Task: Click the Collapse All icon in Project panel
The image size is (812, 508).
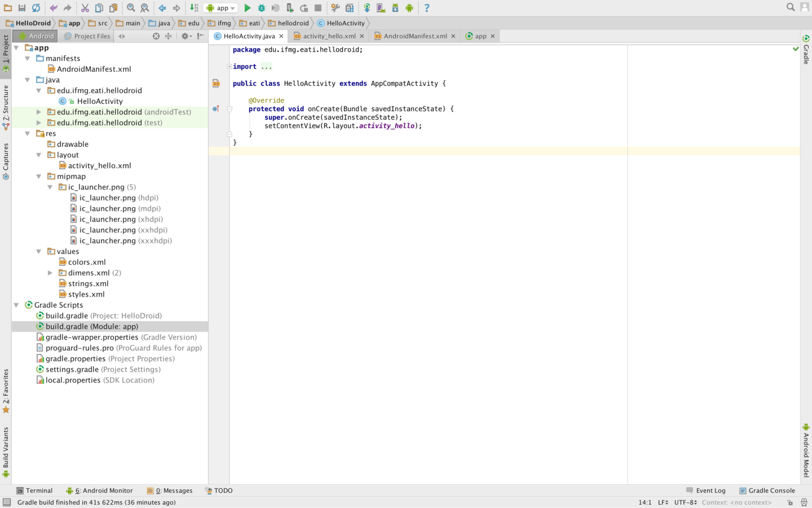Action: 168,36
